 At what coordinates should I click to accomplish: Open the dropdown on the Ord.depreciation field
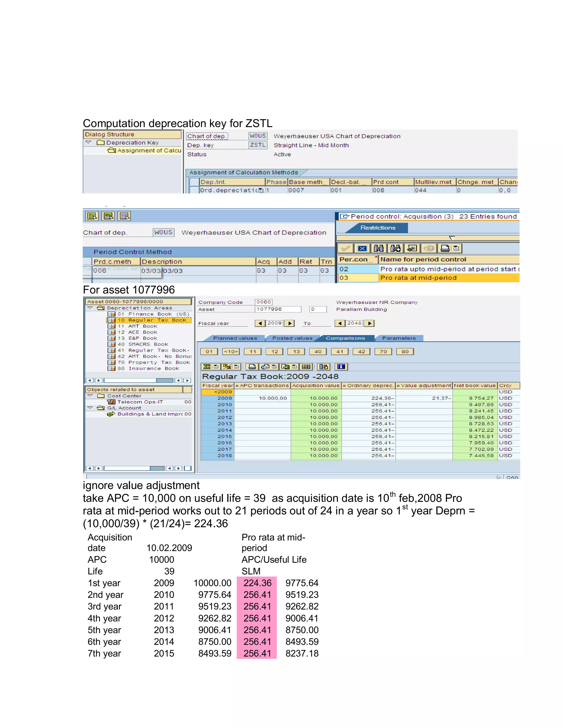click(261, 190)
